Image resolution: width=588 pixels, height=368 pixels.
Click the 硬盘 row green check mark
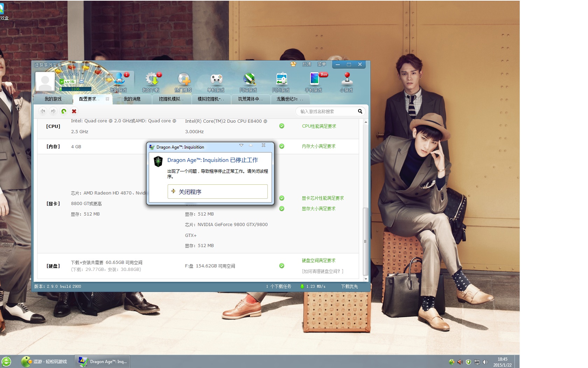pos(282,266)
